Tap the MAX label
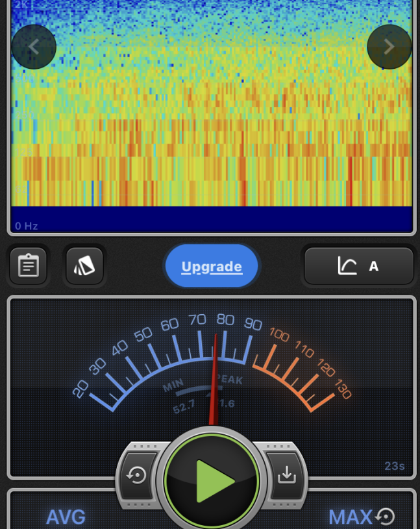This screenshot has width=420, height=529. (350, 517)
